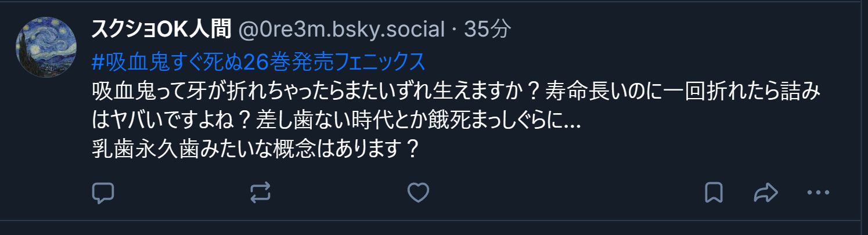Click the # symbol starting the hashtag

(x=98, y=61)
